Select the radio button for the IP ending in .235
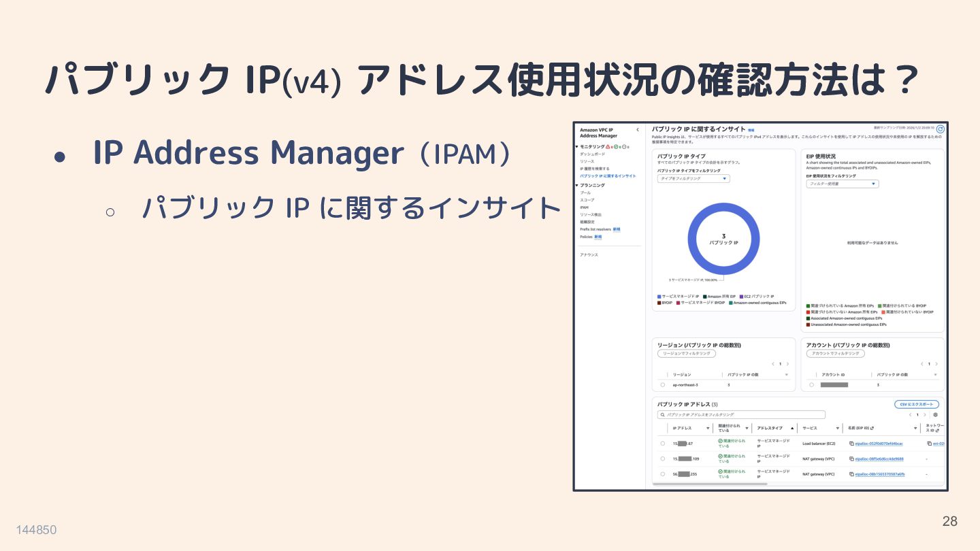The width and height of the screenshot is (980, 551). tap(662, 474)
